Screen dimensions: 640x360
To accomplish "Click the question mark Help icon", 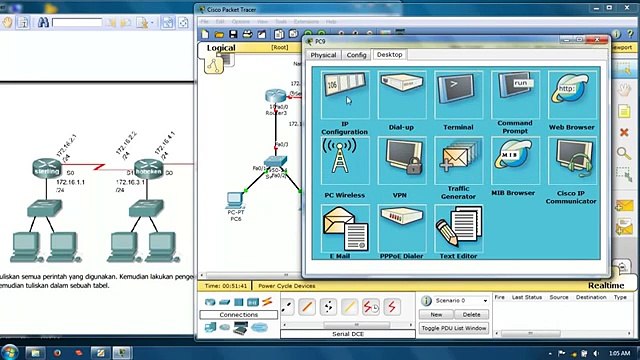I will coord(630,34).
